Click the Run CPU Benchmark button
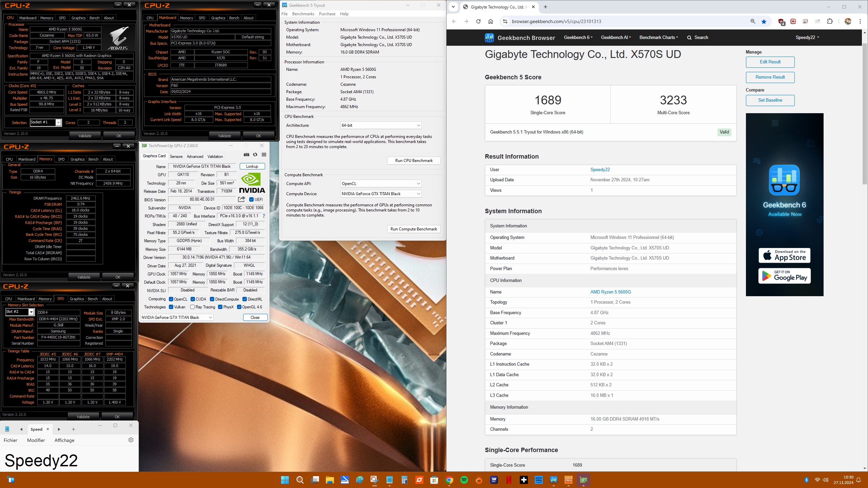This screenshot has height=488, width=868. pyautogui.click(x=414, y=161)
